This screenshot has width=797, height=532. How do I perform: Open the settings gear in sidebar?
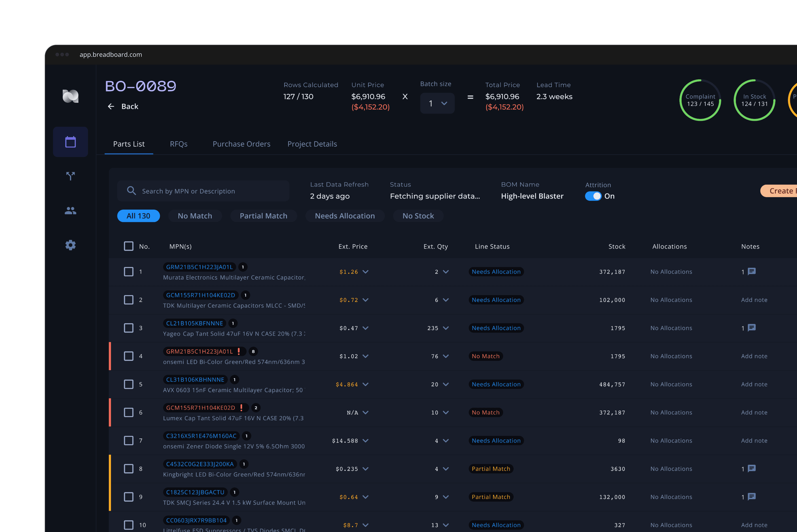[x=70, y=245]
